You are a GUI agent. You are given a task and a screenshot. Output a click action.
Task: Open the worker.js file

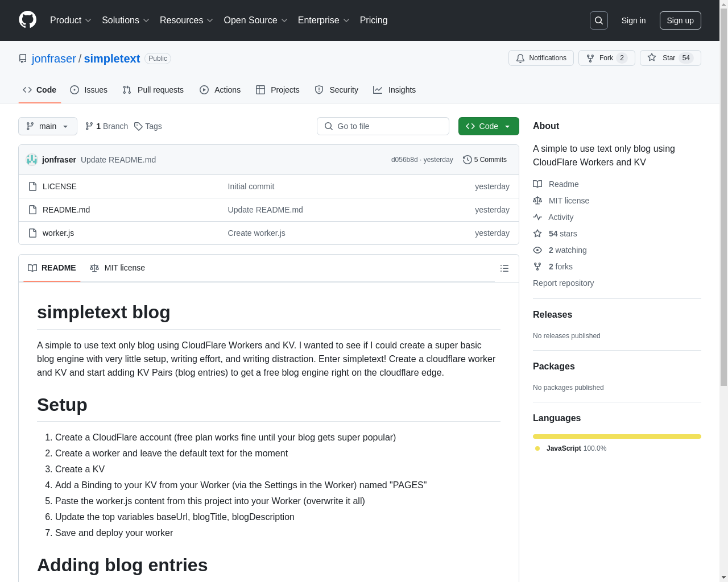[x=58, y=233]
